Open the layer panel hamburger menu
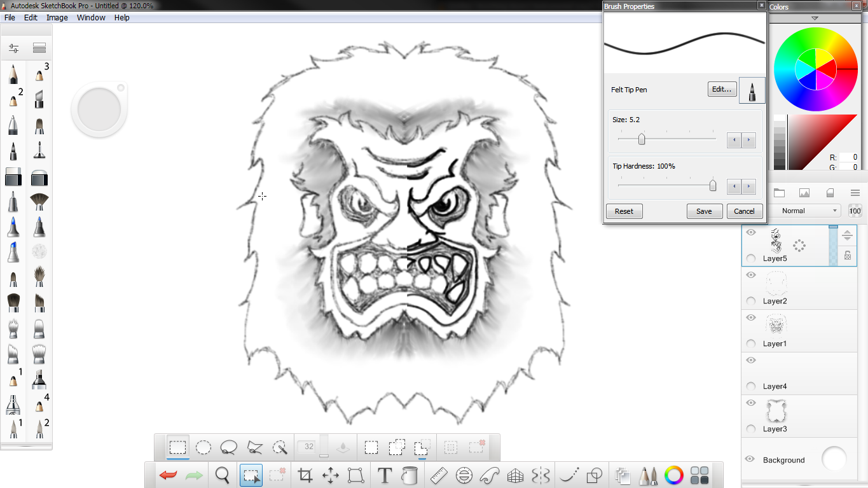This screenshot has height=488, width=868. pos(855,193)
